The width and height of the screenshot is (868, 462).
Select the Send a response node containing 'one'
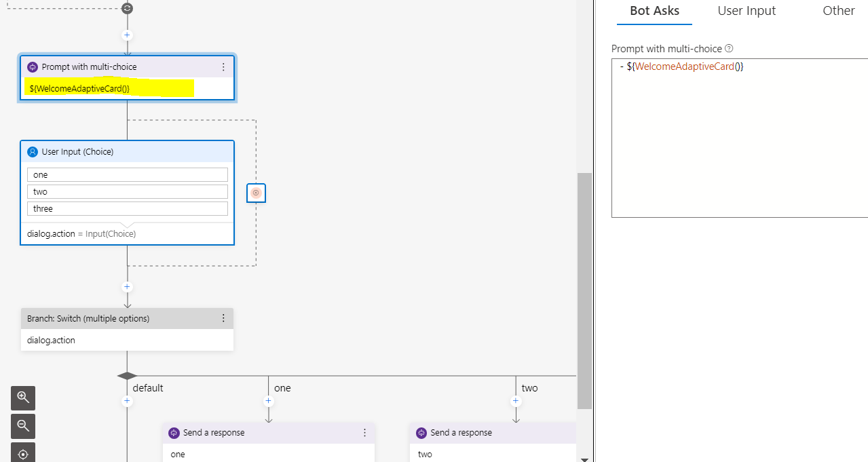[x=268, y=443]
